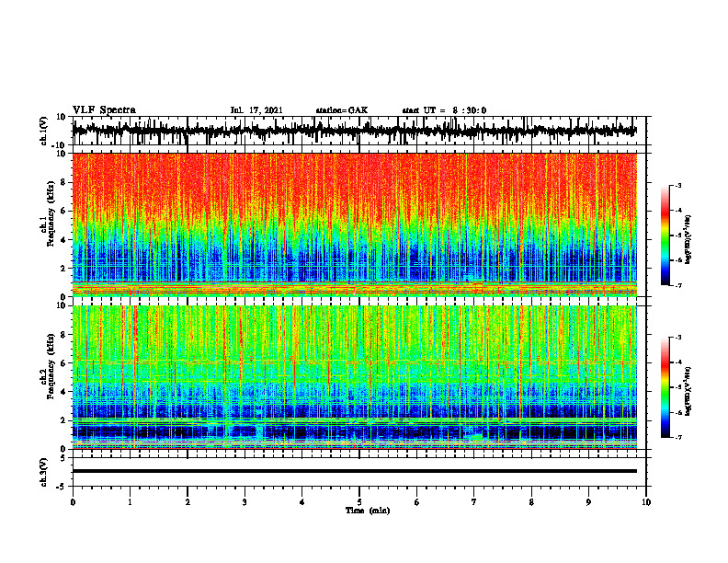Click inside the ch.1 spectrogram panel
Image resolution: width=728 pixels, height=563 pixels.
click(354, 224)
